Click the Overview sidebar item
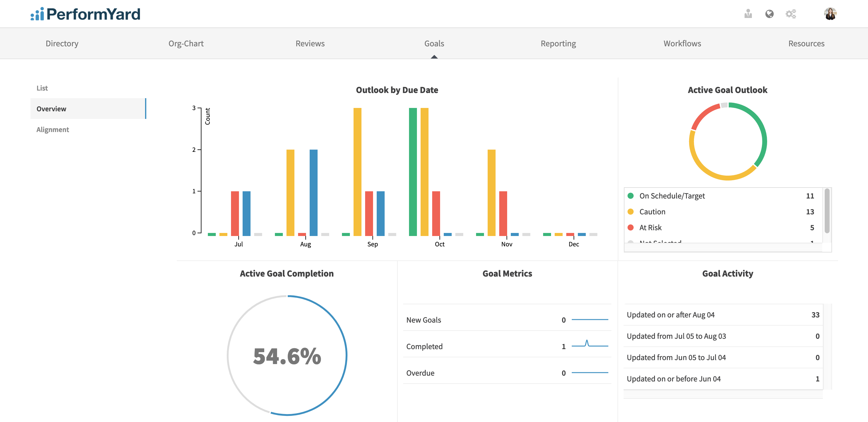This screenshot has height=422, width=868. (52, 109)
